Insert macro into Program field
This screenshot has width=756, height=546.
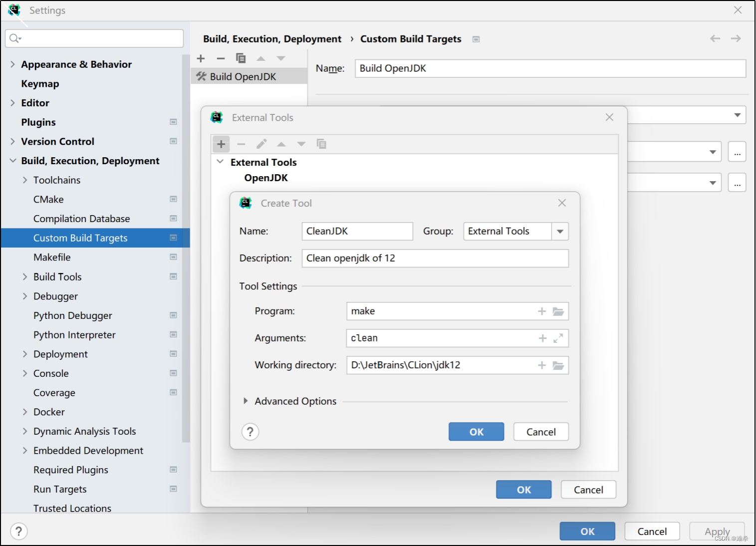[542, 311]
